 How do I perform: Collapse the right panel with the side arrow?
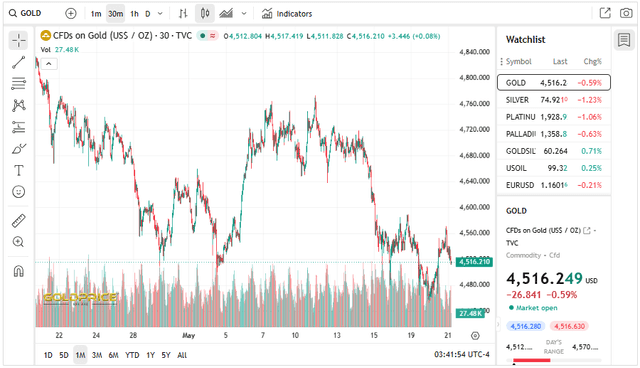pyautogui.click(x=498, y=325)
